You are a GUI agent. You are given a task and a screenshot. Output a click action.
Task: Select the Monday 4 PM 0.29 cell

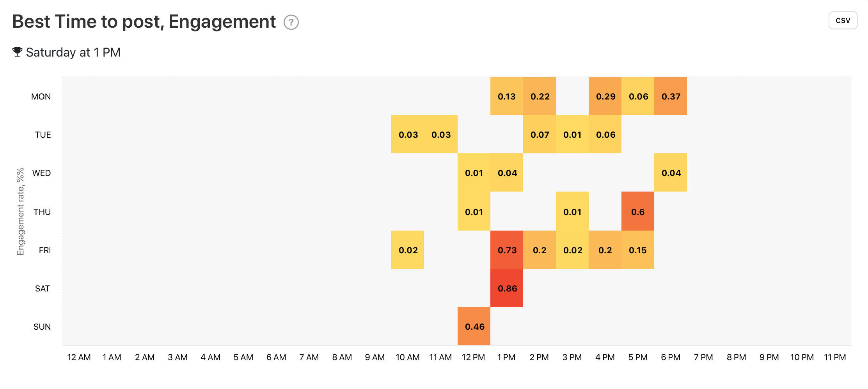tap(605, 96)
